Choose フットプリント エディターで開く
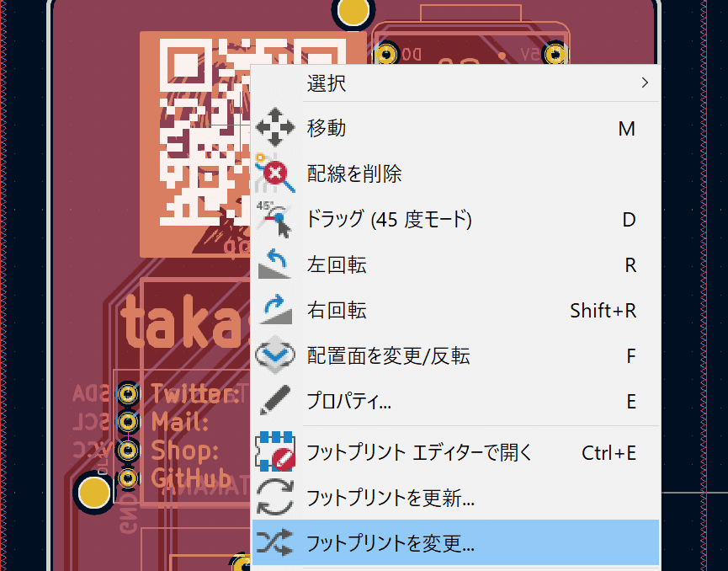The image size is (728, 571). [455, 452]
